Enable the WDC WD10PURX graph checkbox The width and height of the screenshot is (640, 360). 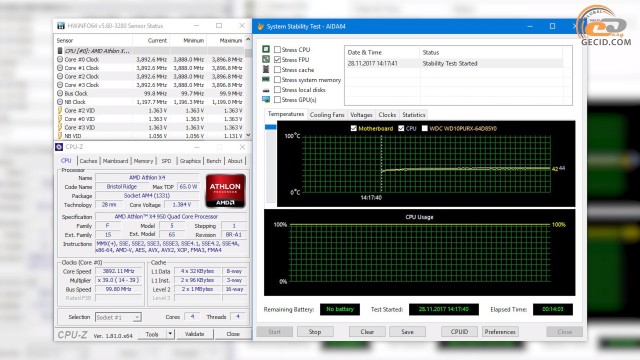[x=424, y=128]
